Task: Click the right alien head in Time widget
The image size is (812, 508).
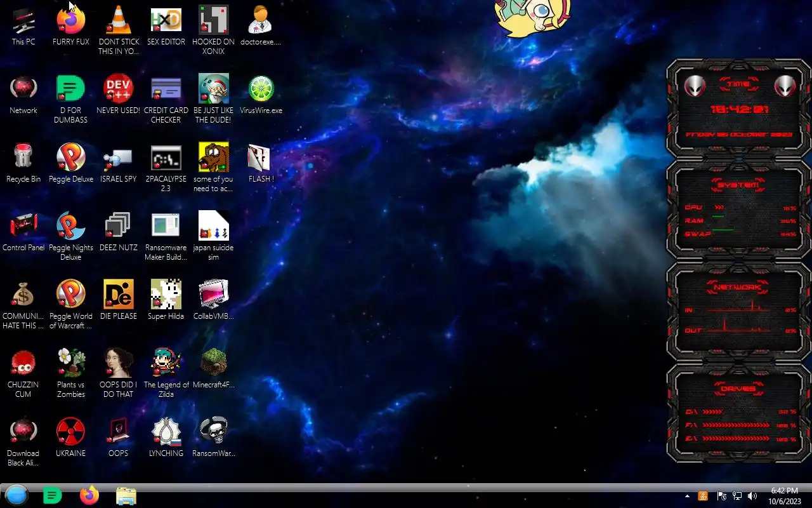Action: point(785,86)
